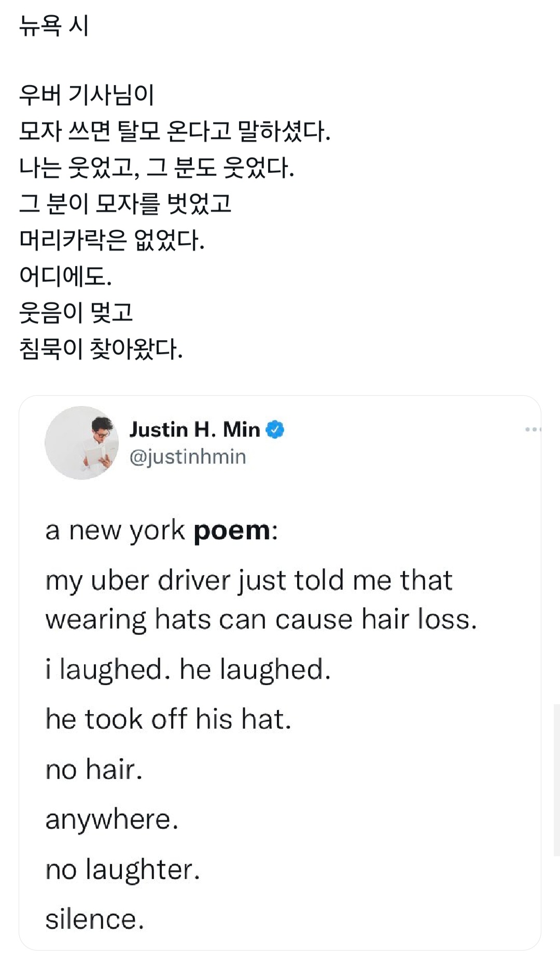Tap the "no hair." line
The width and height of the screenshot is (560, 964).
[x=94, y=769]
